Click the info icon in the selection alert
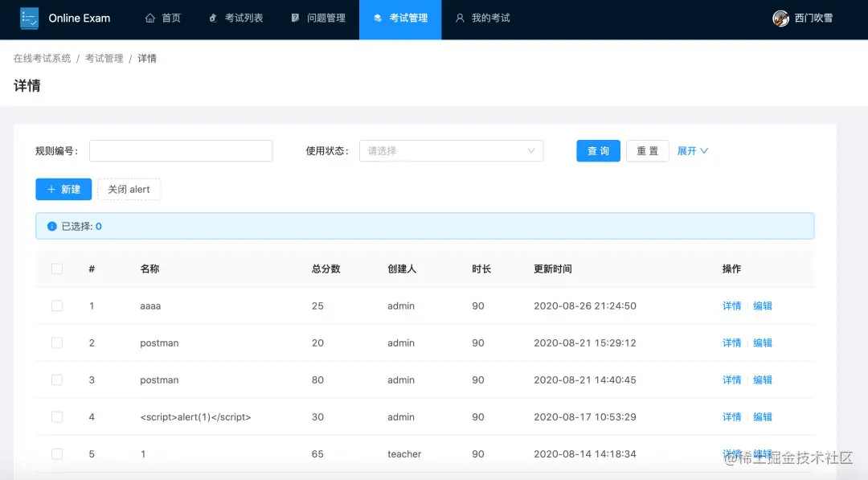The height and width of the screenshot is (480, 868). [50, 226]
